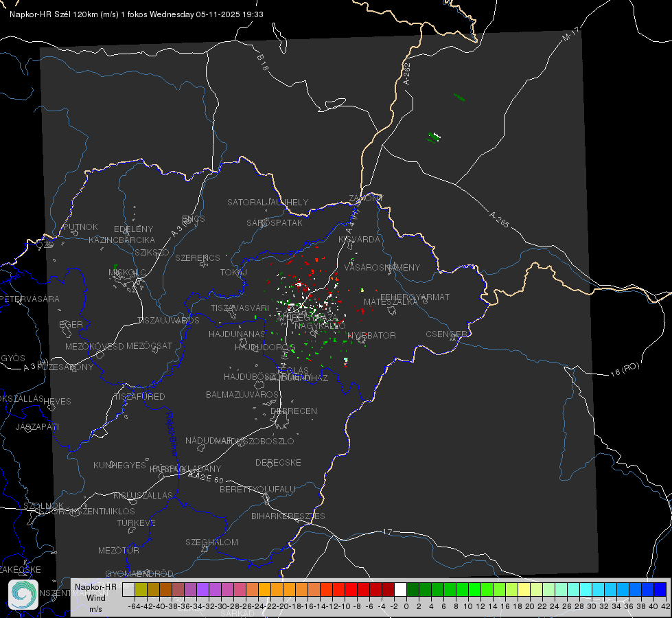Select the EGER city label

(x=71, y=324)
